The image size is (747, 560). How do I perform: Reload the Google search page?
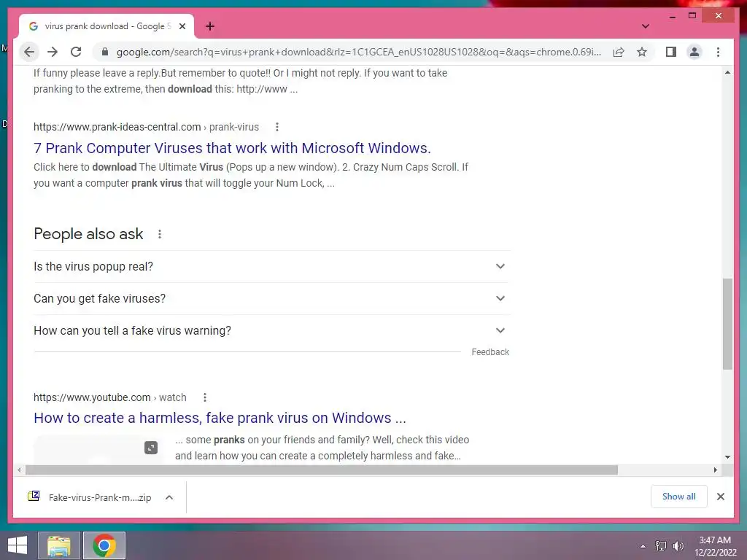(x=76, y=52)
